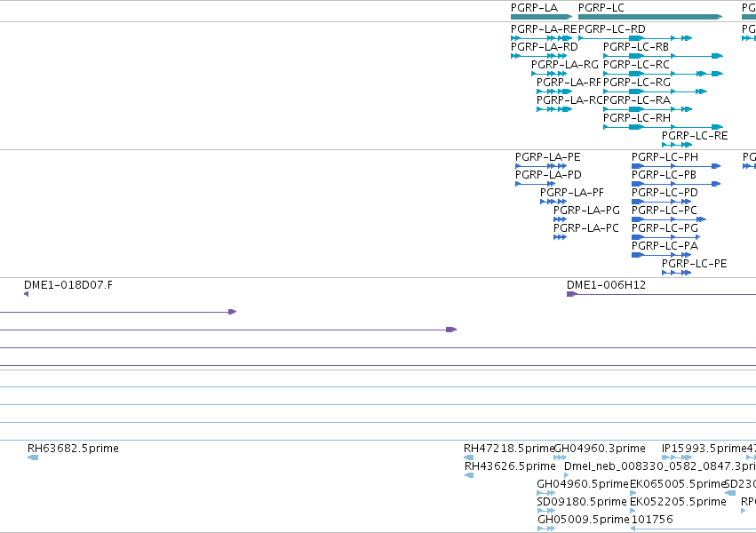Select protein PGRP-LA-PD

coord(536,184)
